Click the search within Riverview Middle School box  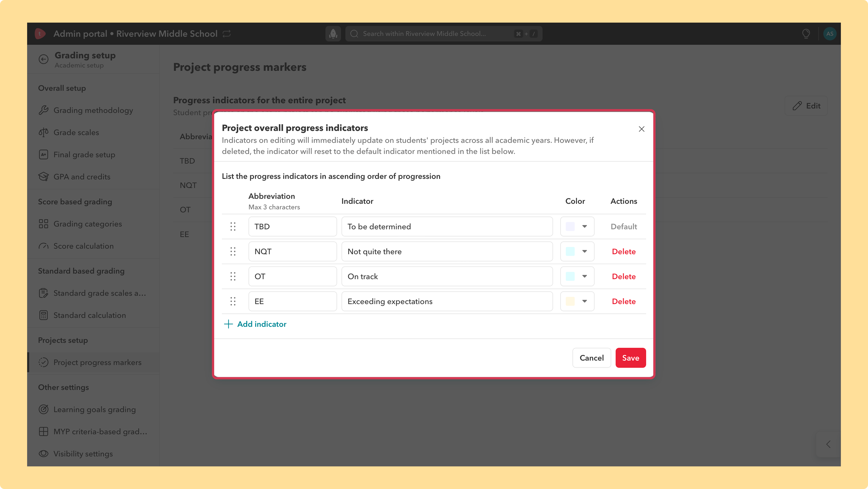click(444, 34)
